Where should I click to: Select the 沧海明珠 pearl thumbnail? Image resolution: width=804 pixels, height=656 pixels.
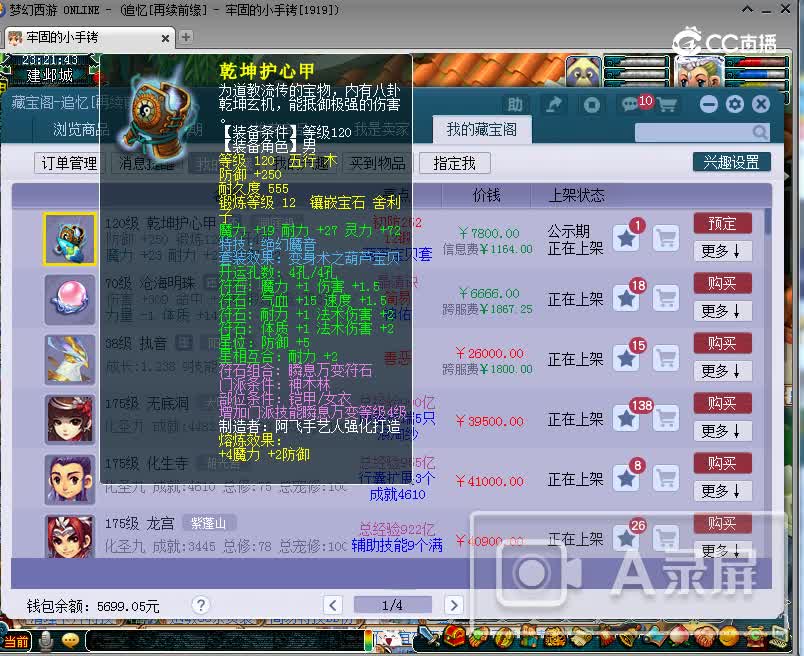tap(70, 300)
